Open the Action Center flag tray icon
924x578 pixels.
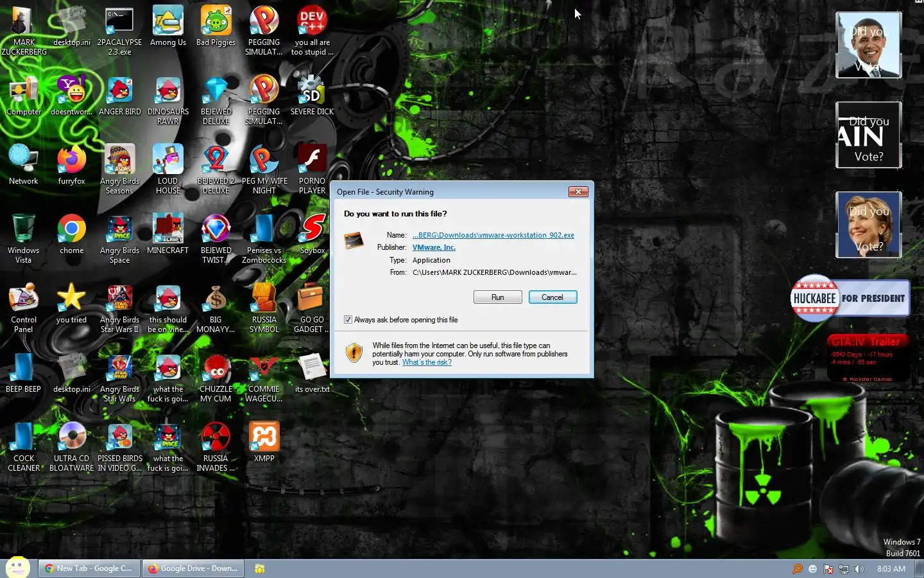(828, 569)
